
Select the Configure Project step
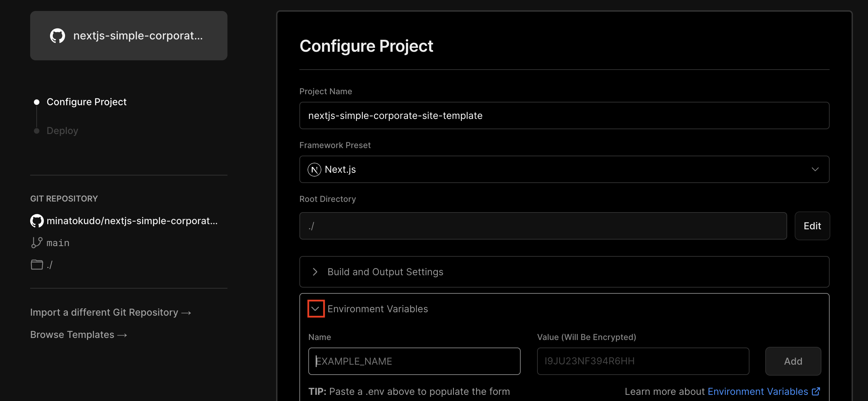point(86,102)
